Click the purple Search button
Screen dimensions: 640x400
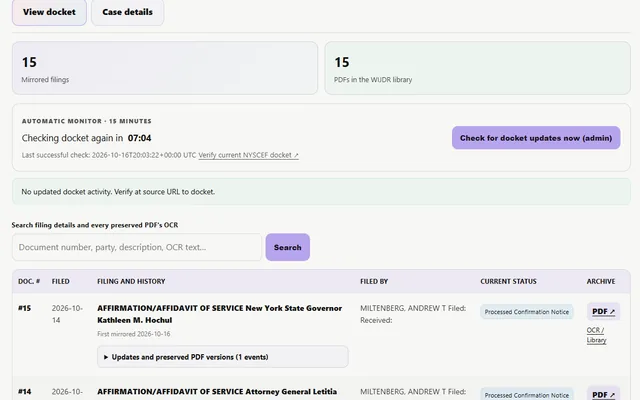click(287, 247)
